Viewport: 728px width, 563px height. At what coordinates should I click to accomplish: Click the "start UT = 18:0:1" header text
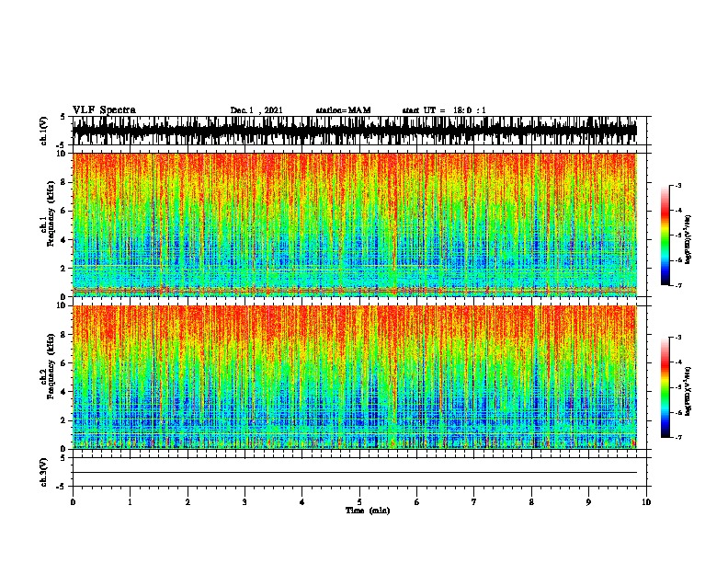tap(444, 110)
